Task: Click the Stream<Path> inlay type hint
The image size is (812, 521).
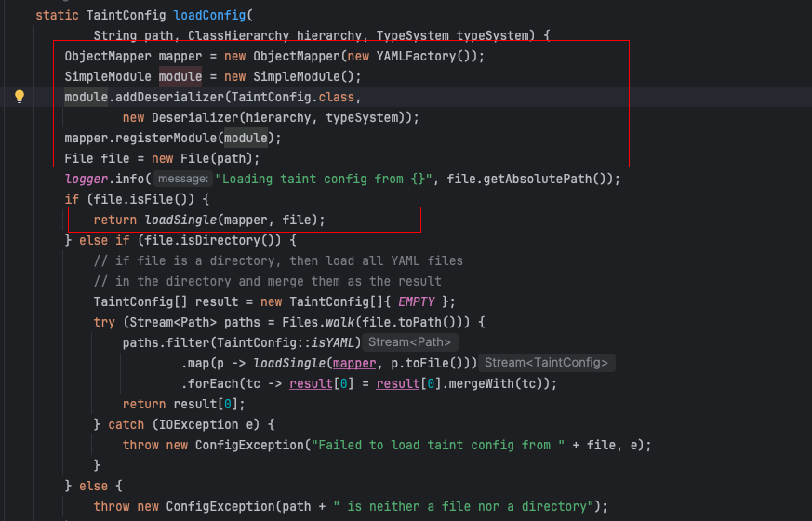Action: (409, 342)
